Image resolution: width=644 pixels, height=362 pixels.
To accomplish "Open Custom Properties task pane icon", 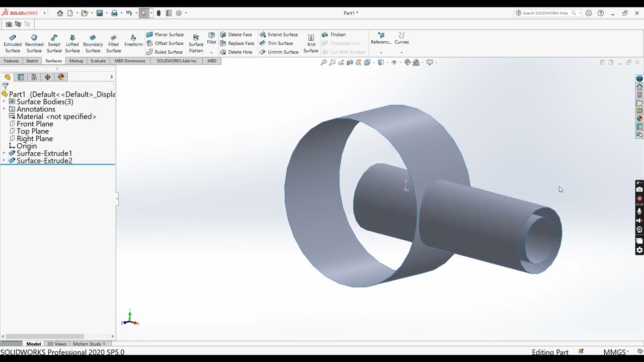I will click(x=639, y=127).
